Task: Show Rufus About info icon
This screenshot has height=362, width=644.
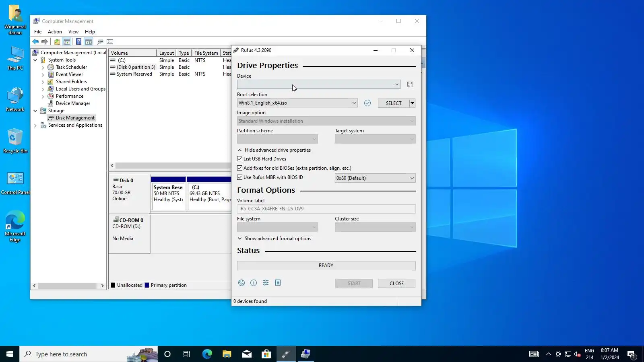Action: click(x=254, y=283)
